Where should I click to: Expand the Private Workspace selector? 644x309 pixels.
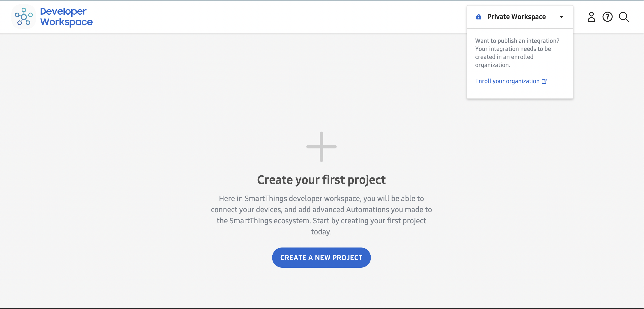[520, 17]
